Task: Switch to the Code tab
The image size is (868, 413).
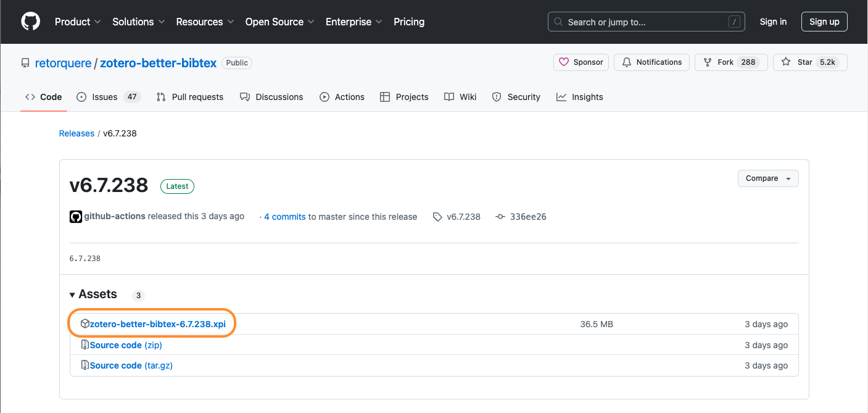Action: pyautogui.click(x=43, y=97)
